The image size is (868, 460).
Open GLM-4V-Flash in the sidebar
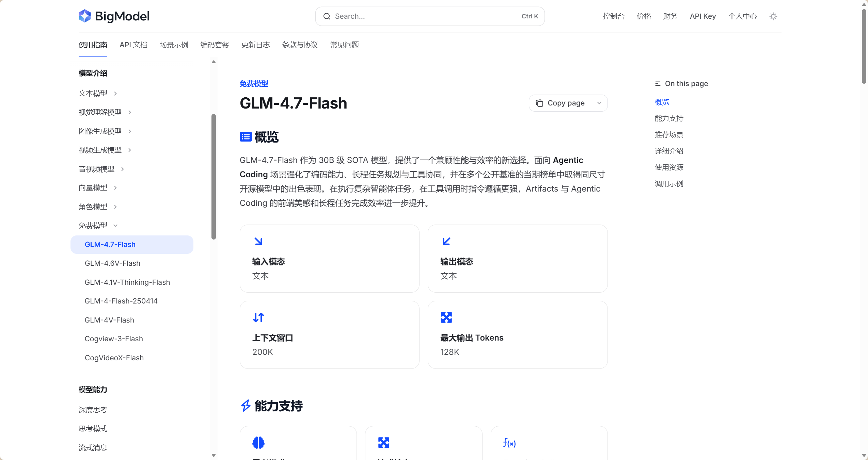(x=109, y=320)
